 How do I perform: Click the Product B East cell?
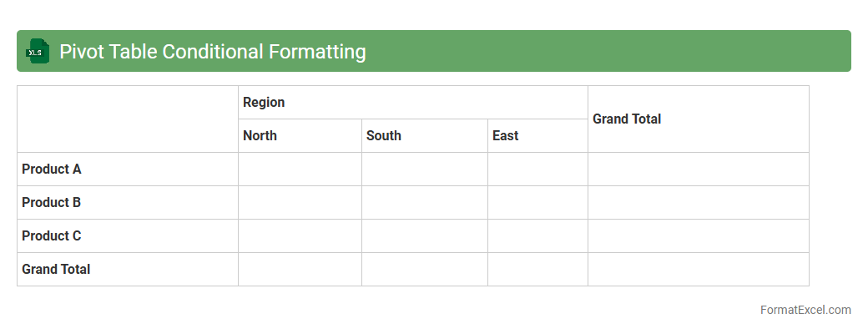point(537,203)
